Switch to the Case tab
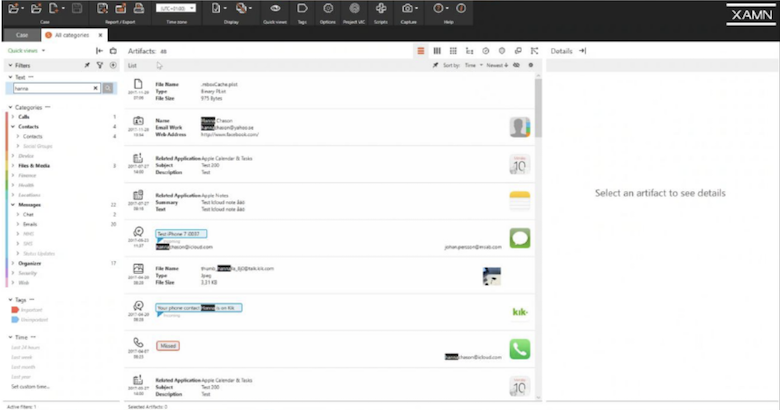This screenshot has width=780, height=410. tap(22, 35)
